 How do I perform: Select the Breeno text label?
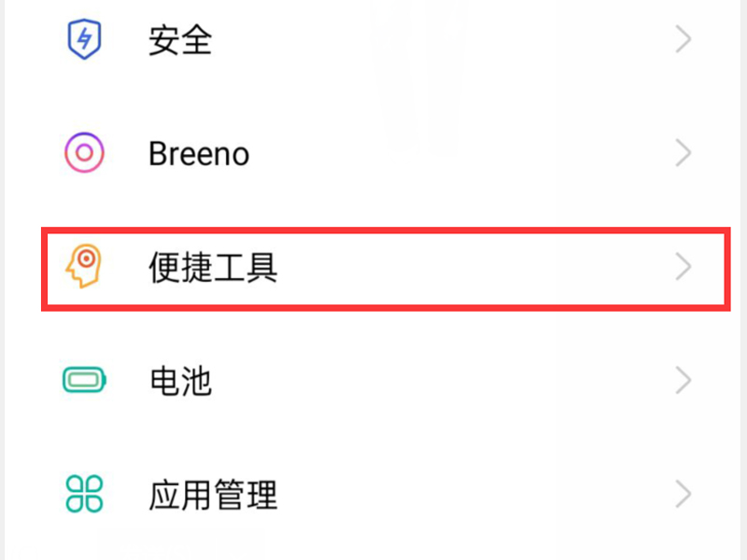point(199,153)
